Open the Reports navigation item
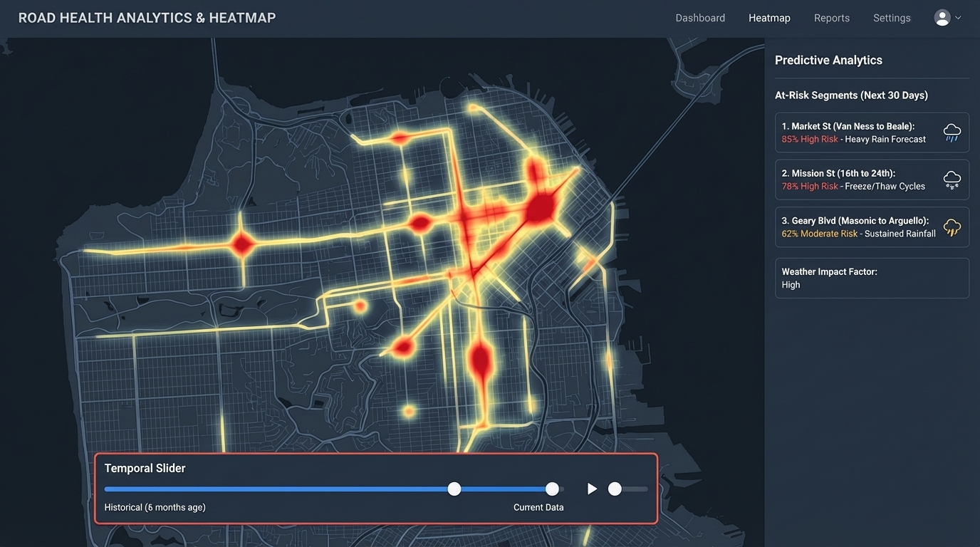This screenshot has width=980, height=547. tap(832, 17)
